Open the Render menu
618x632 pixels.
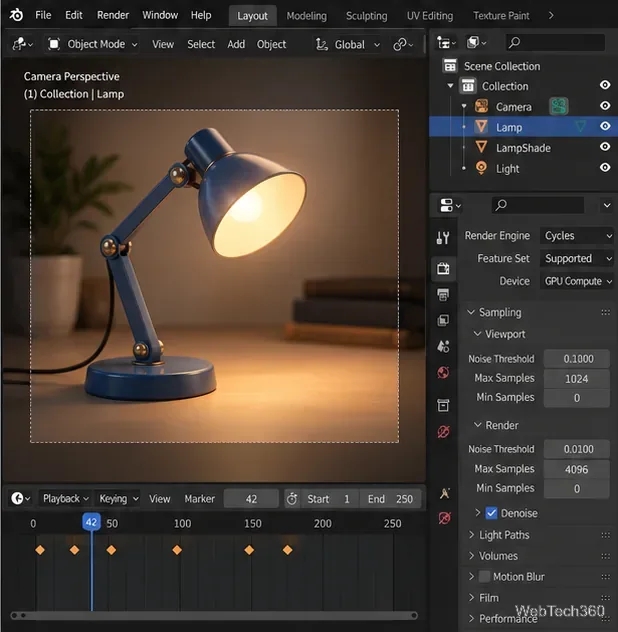[113, 15]
